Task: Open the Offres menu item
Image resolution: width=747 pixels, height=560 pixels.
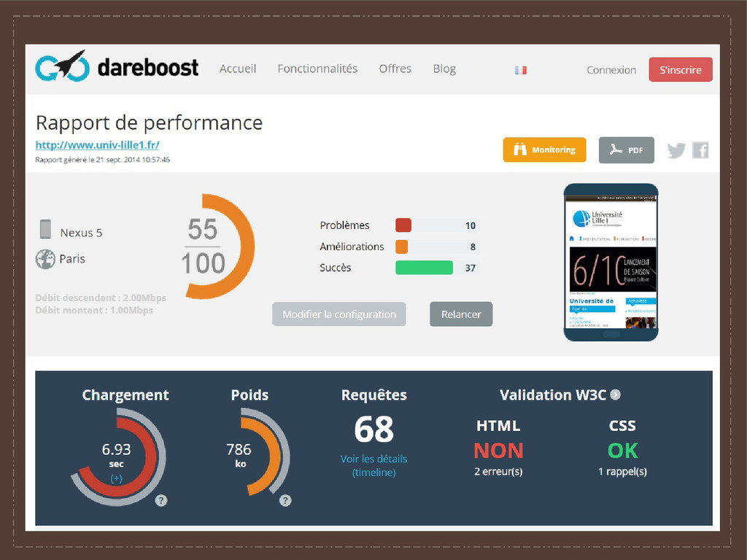Action: click(x=395, y=69)
